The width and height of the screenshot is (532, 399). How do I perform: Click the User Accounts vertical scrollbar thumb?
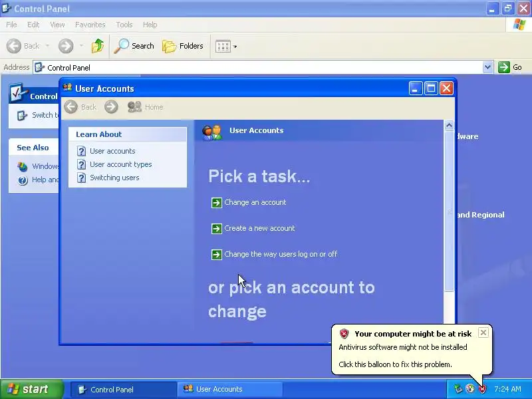449,211
